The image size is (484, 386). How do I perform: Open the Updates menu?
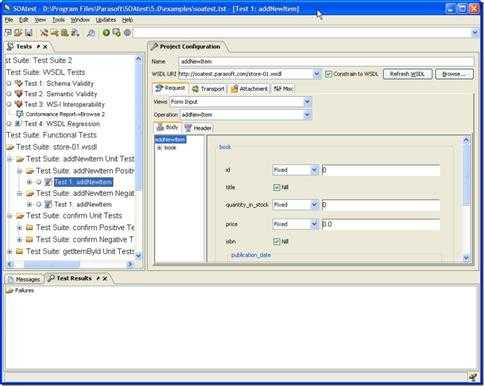(x=106, y=20)
